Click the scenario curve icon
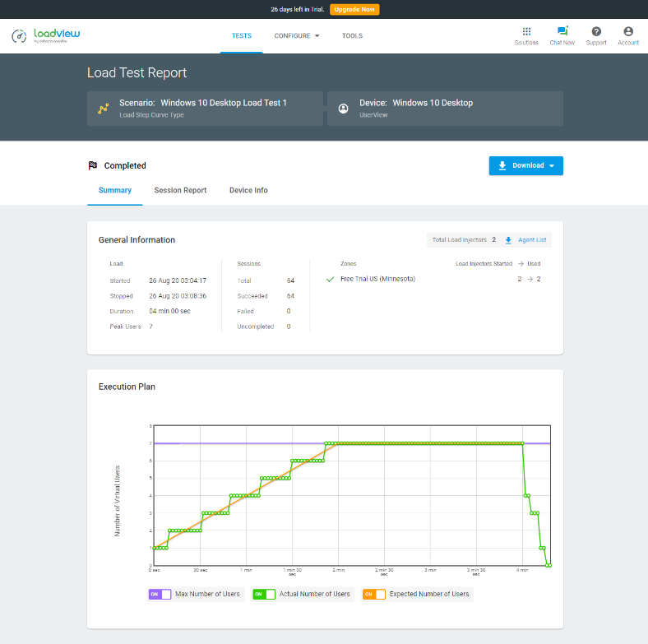648x644 pixels. [104, 109]
